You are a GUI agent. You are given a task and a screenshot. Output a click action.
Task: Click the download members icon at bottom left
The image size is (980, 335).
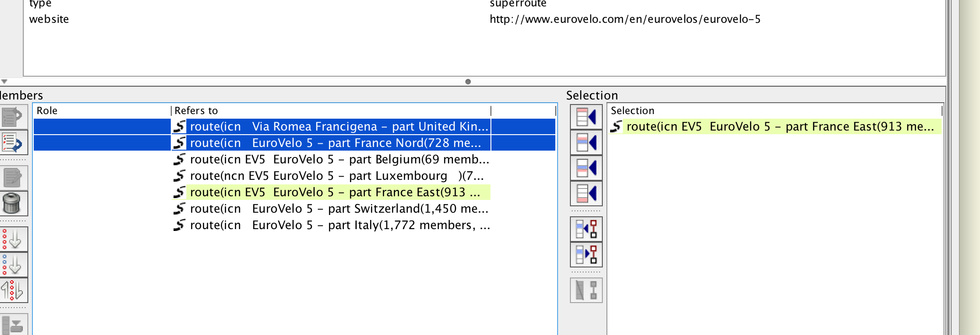click(13, 325)
